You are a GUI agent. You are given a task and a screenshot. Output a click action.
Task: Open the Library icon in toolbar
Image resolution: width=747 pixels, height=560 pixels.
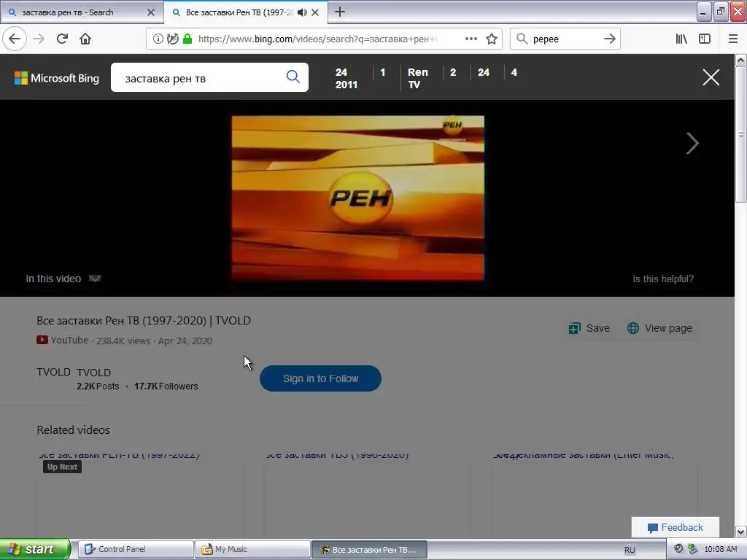682,39
